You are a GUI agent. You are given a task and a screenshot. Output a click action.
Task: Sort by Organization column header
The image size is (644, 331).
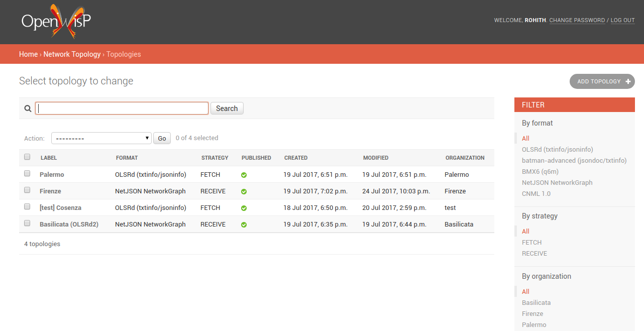click(x=465, y=158)
